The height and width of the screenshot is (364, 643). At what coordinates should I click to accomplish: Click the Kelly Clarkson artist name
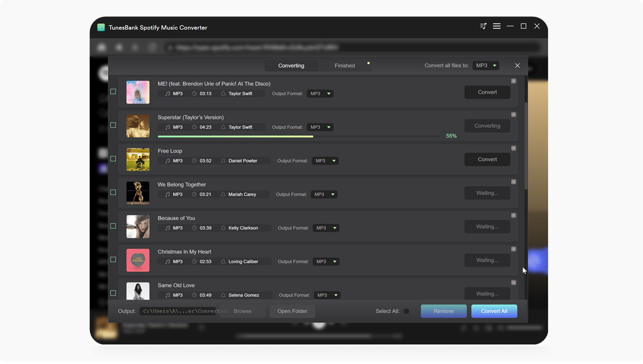pyautogui.click(x=243, y=228)
